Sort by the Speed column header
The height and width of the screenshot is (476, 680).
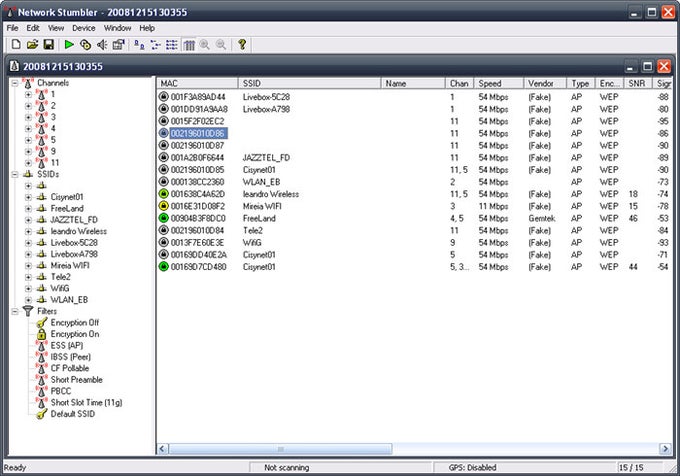tap(499, 83)
